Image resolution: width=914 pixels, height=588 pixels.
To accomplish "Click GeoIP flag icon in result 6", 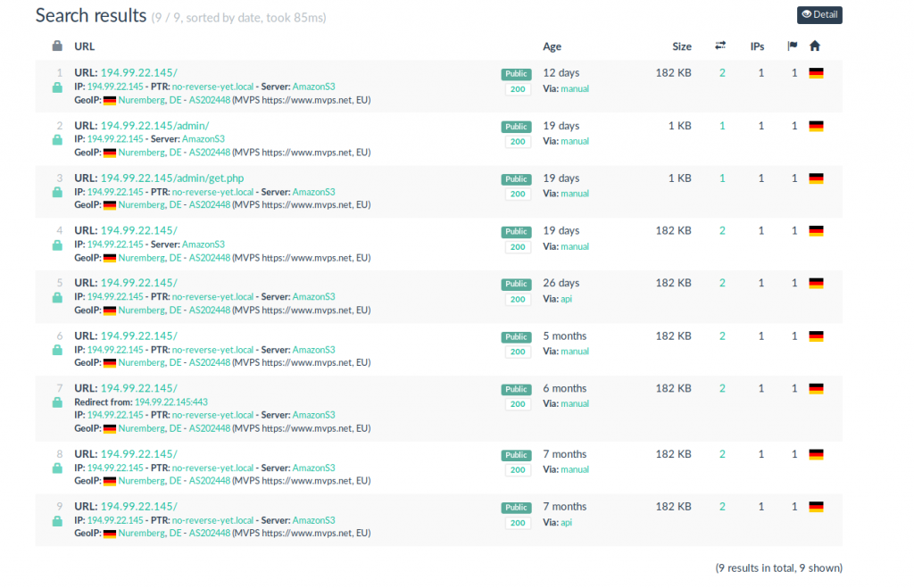I will pyautogui.click(x=110, y=363).
